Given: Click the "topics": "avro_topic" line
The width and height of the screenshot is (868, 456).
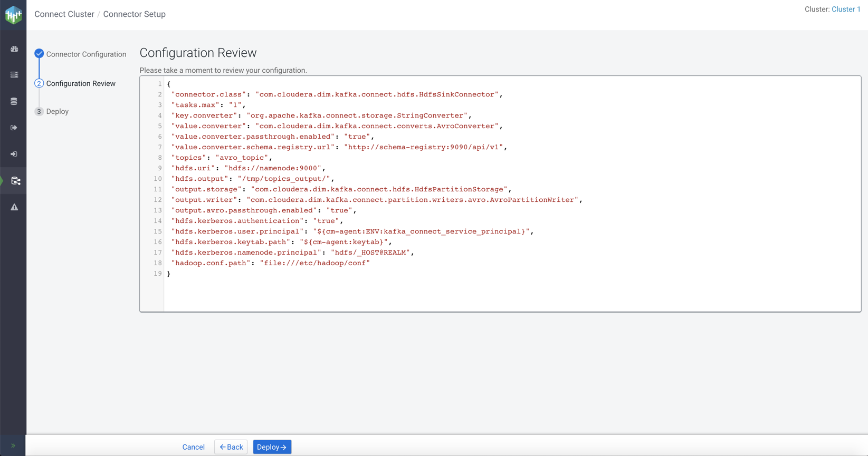Looking at the screenshot, I should pyautogui.click(x=222, y=158).
